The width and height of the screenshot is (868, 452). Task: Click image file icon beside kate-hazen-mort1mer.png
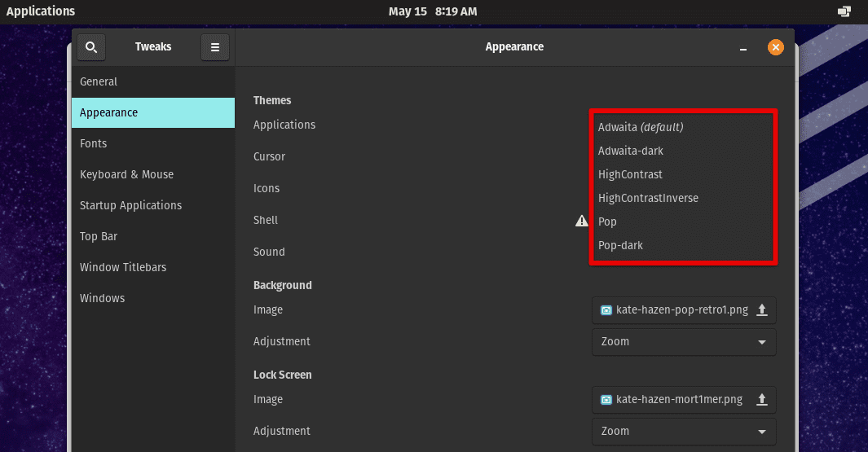pos(606,399)
